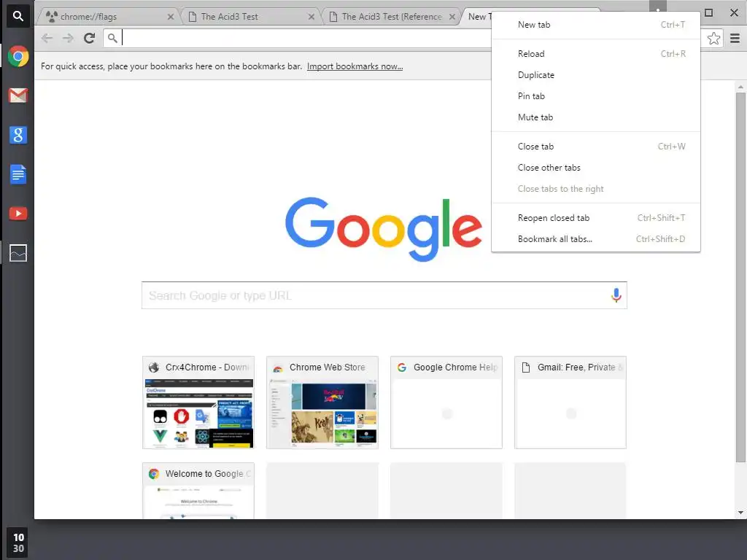Image resolution: width=747 pixels, height=560 pixels.
Task: Choose Reopen closed tab
Action: (x=595, y=217)
